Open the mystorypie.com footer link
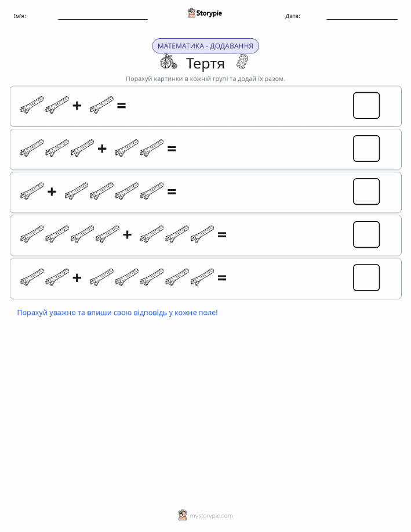The image size is (411, 532). point(211,516)
